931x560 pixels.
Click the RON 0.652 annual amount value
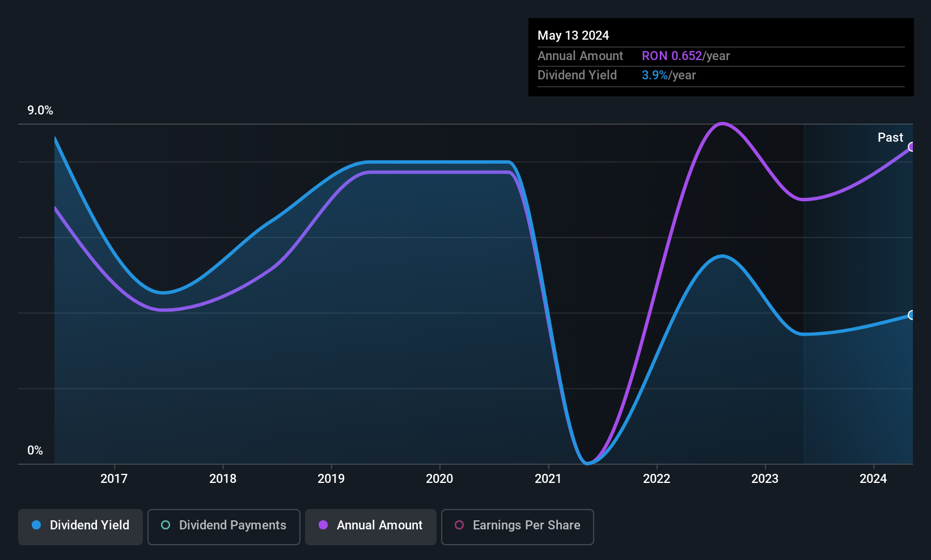click(672, 56)
